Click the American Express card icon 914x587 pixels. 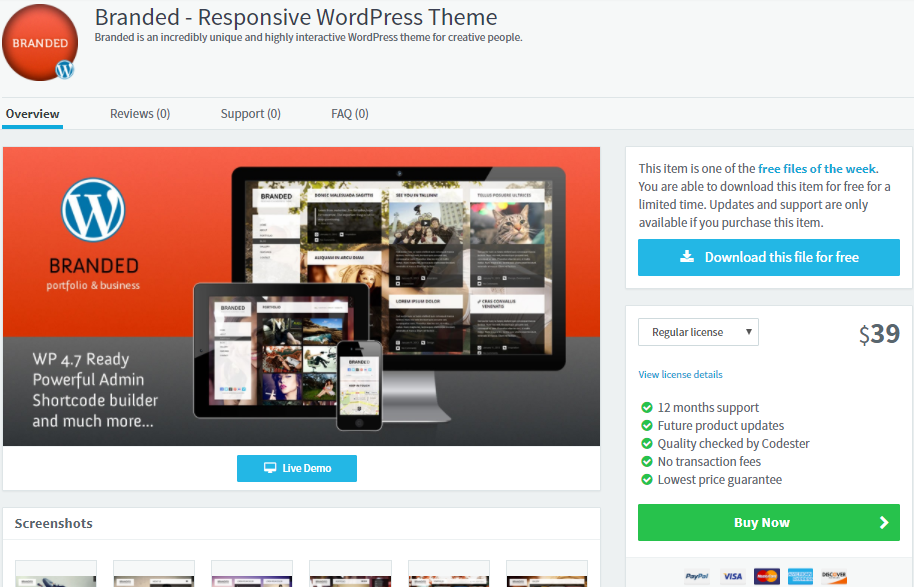pos(800,576)
